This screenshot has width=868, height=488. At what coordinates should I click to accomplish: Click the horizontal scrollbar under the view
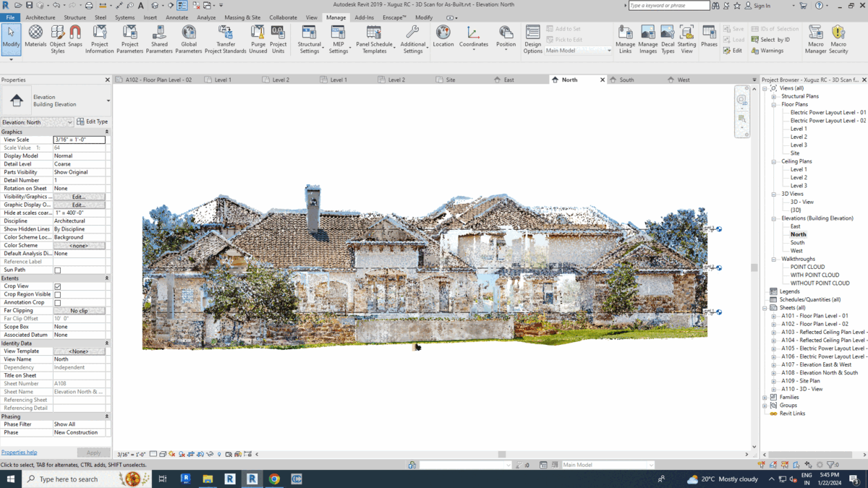(x=502, y=454)
